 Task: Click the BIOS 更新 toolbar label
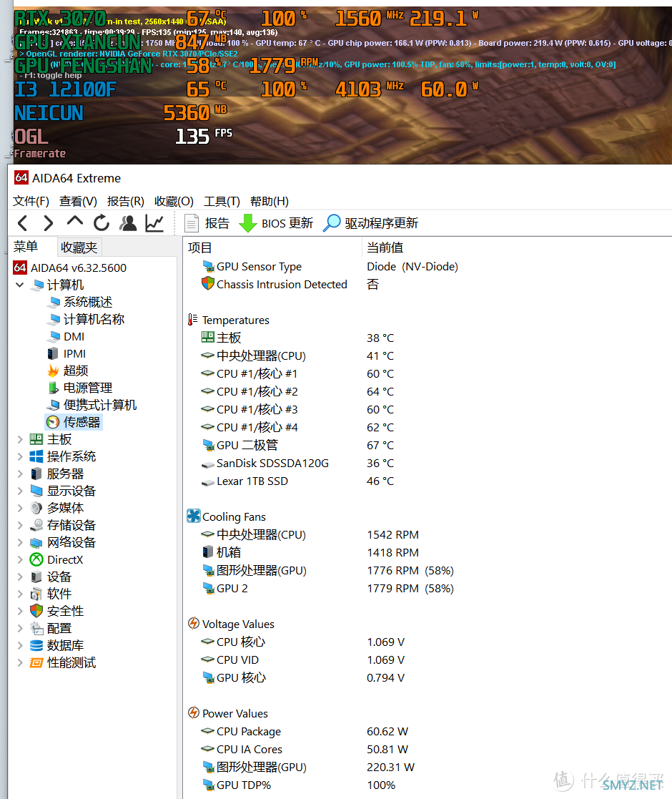tap(287, 223)
